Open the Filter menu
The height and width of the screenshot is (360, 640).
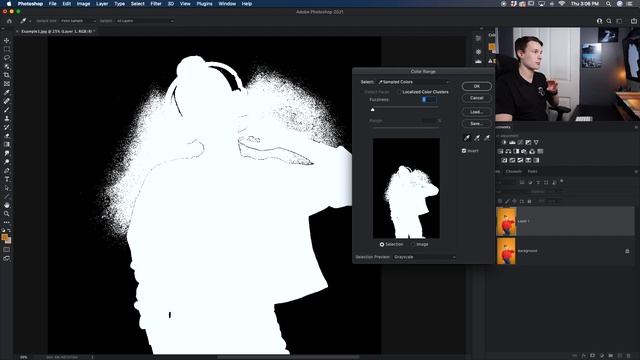(156, 4)
